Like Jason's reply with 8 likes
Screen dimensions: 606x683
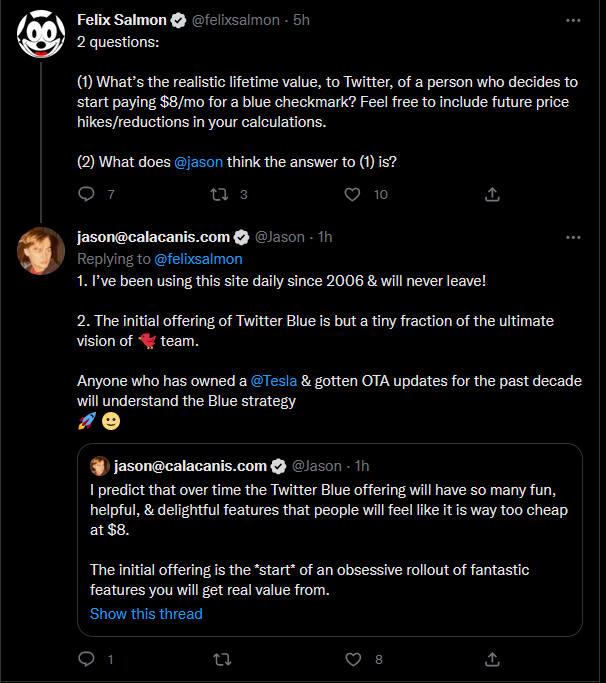click(352, 659)
